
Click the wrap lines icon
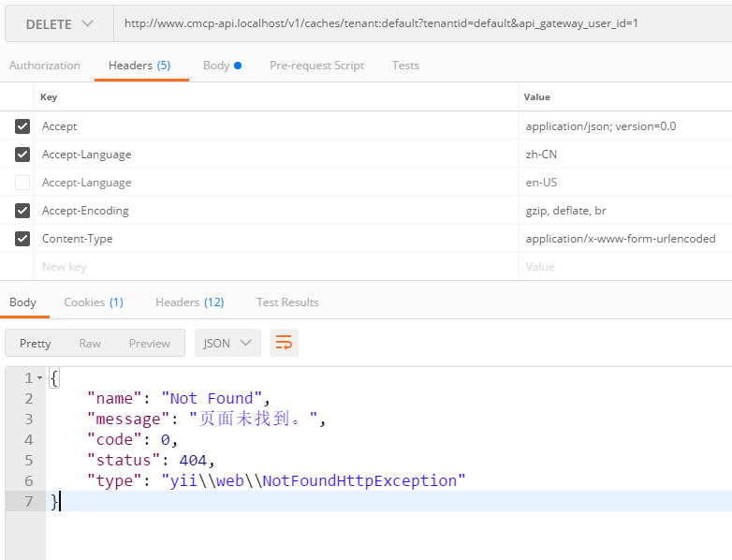[285, 343]
